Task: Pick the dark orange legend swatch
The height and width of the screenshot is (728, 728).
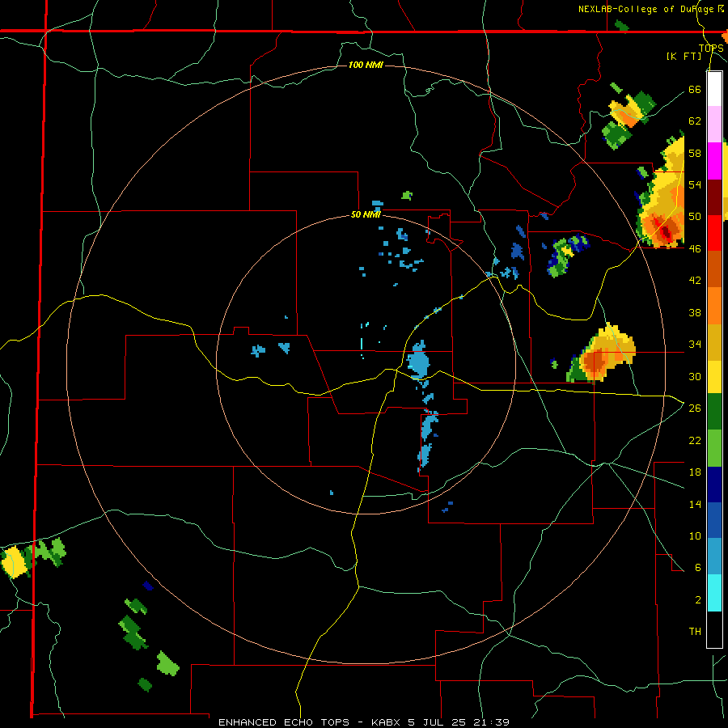Action: click(x=714, y=269)
